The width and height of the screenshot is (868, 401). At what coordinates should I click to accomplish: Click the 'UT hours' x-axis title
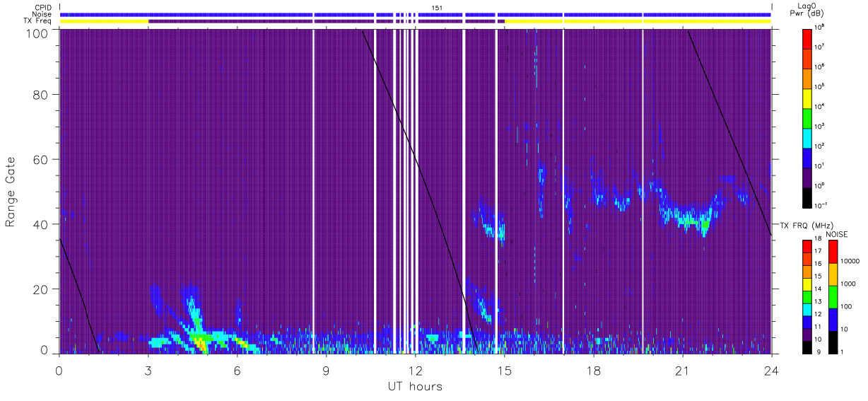pyautogui.click(x=415, y=386)
